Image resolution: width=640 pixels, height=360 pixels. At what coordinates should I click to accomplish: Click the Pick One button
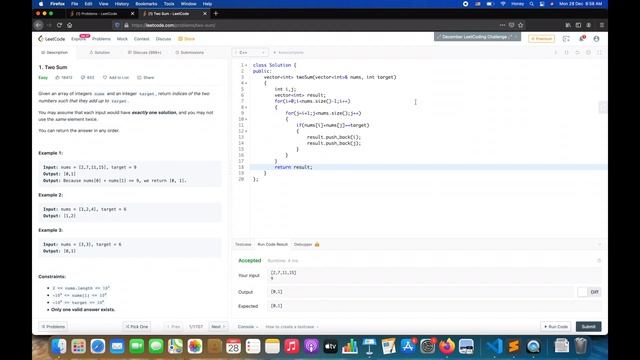pos(137,327)
